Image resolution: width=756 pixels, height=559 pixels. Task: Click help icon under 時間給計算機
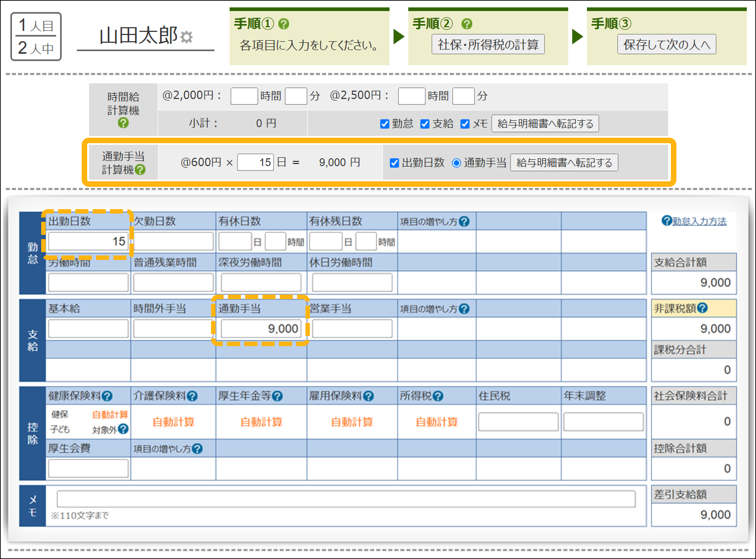coord(123,123)
